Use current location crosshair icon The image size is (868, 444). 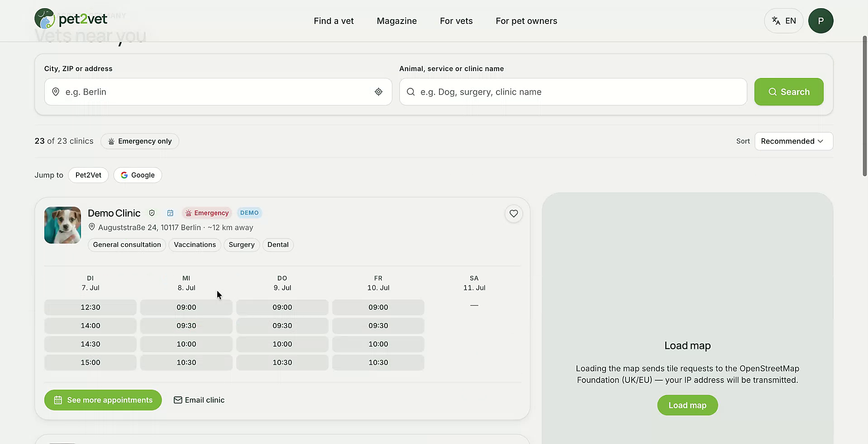tap(378, 92)
